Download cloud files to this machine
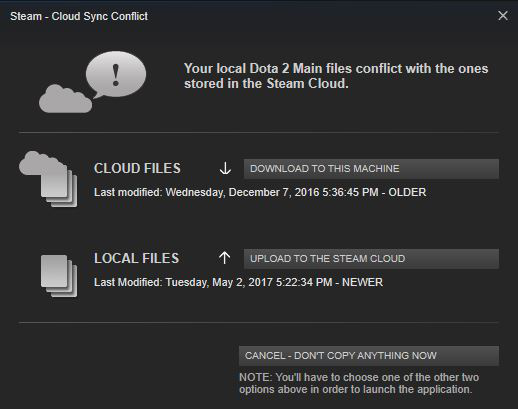 click(371, 169)
